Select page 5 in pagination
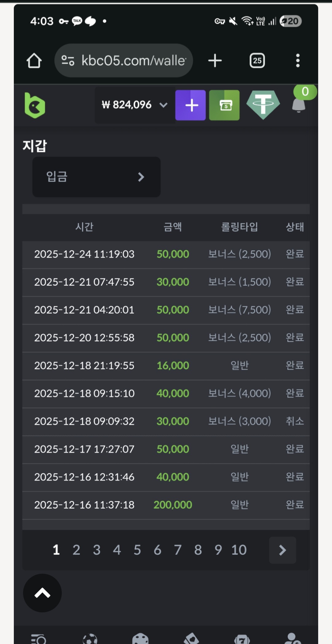The width and height of the screenshot is (332, 644). (137, 550)
